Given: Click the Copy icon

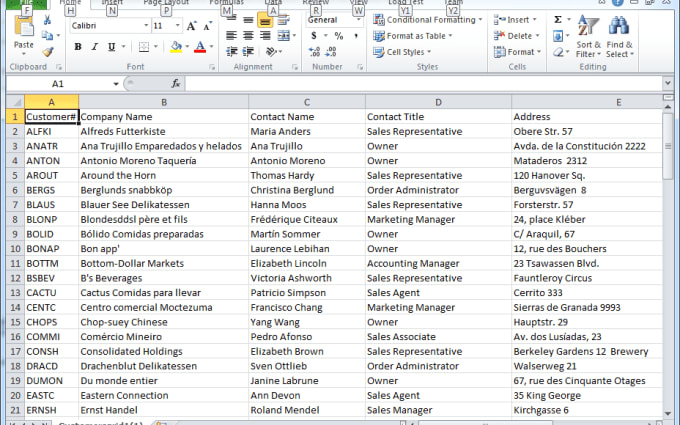Looking at the screenshot, I should tap(47, 36).
